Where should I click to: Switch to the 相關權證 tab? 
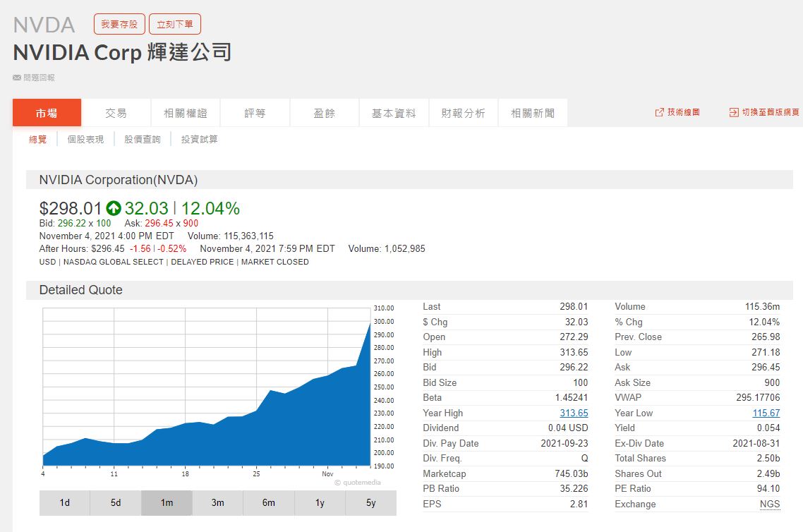(186, 113)
